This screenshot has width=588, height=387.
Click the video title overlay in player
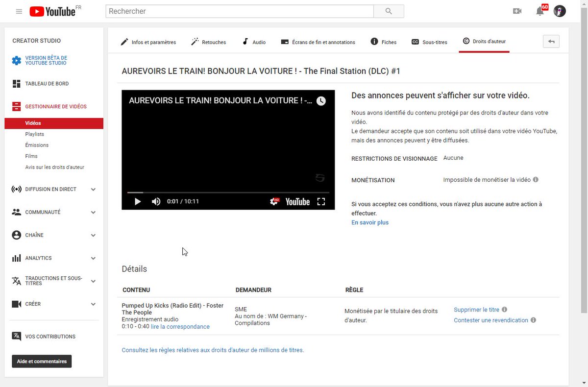tap(220, 100)
